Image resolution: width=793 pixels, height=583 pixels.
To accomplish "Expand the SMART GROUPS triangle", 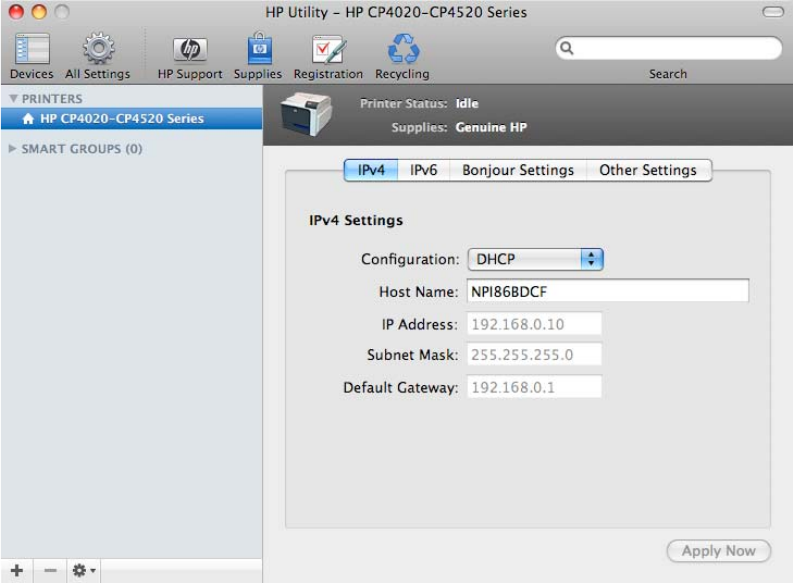I will [13, 149].
